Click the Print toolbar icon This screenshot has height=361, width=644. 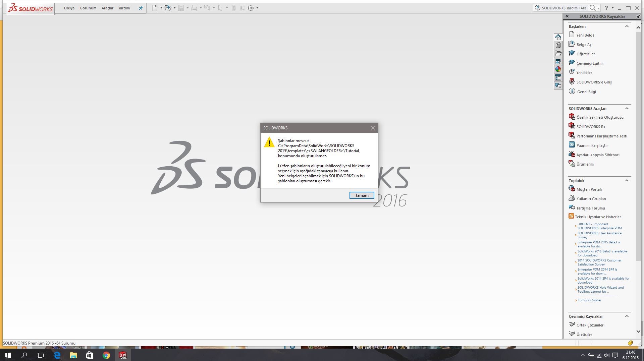[194, 8]
